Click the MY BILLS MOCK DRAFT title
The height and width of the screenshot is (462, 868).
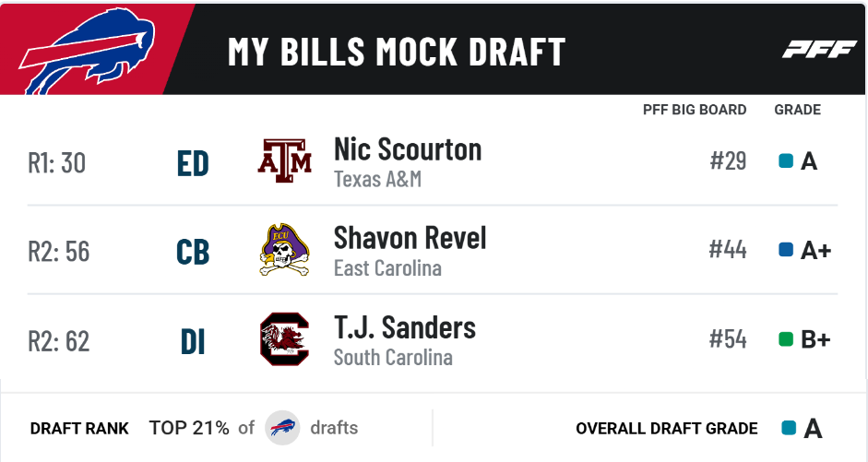point(397,52)
